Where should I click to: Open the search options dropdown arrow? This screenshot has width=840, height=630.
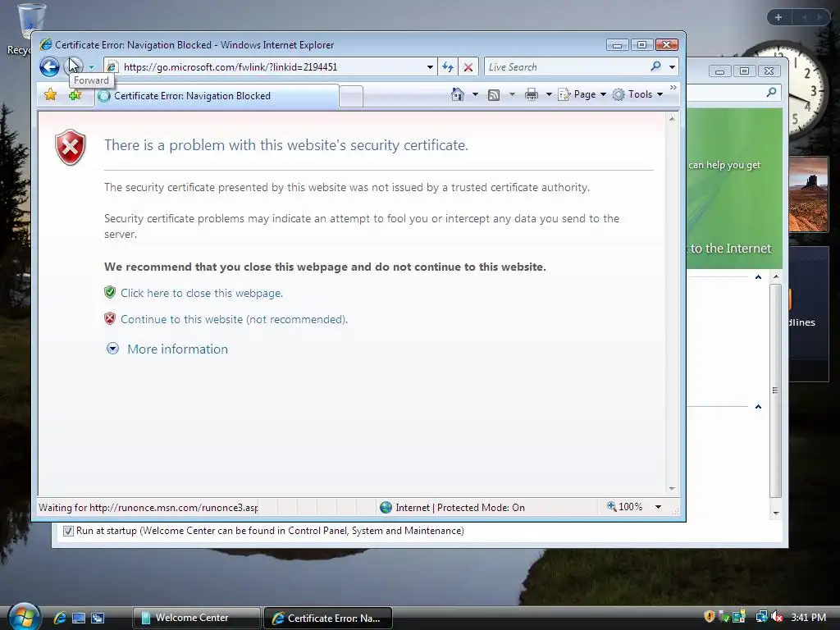672,67
